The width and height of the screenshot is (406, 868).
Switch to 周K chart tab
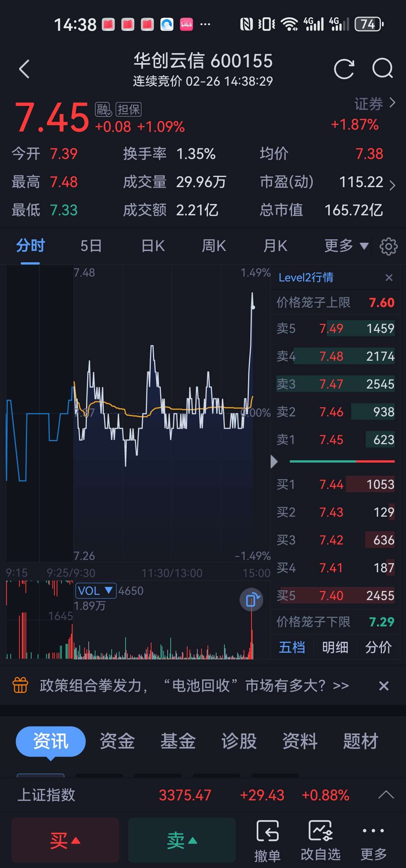coord(214,246)
